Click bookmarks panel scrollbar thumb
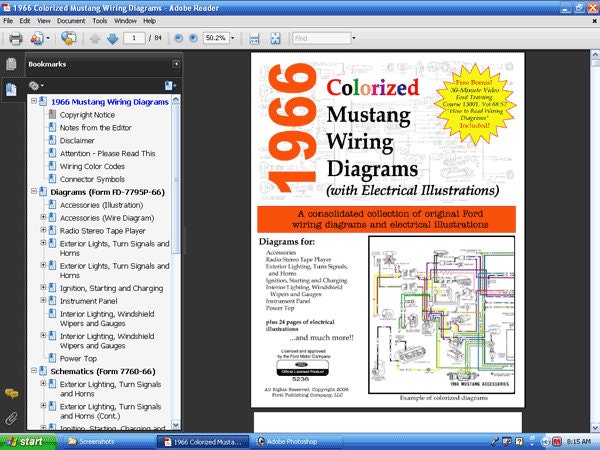The image size is (600, 450). pyautogui.click(x=176, y=178)
